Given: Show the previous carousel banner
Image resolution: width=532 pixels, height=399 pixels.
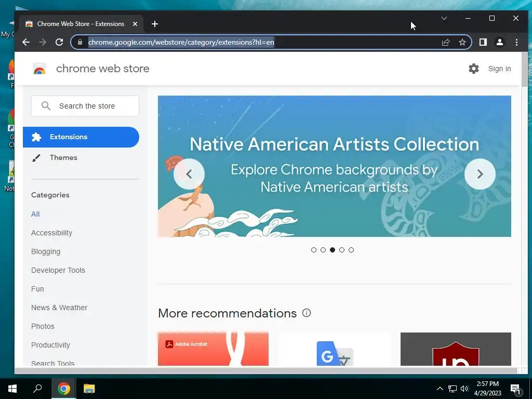Looking at the screenshot, I should coord(189,174).
